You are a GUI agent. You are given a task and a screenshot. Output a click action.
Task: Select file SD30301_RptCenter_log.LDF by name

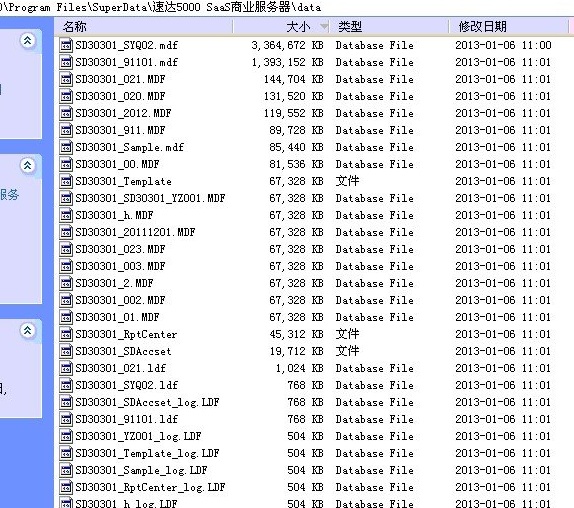pyautogui.click(x=150, y=487)
